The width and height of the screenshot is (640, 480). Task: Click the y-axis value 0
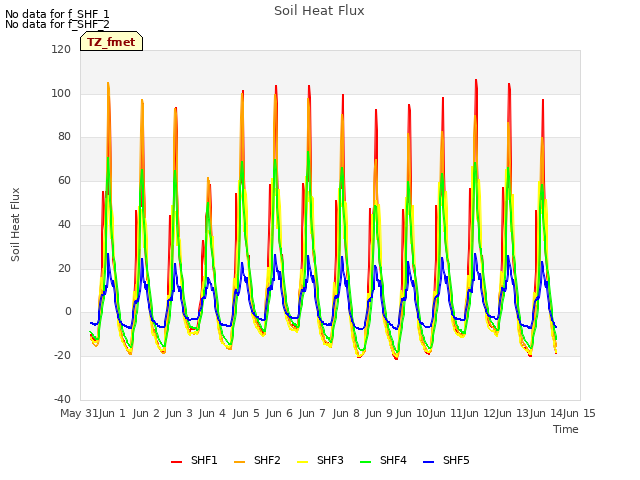coord(68,312)
